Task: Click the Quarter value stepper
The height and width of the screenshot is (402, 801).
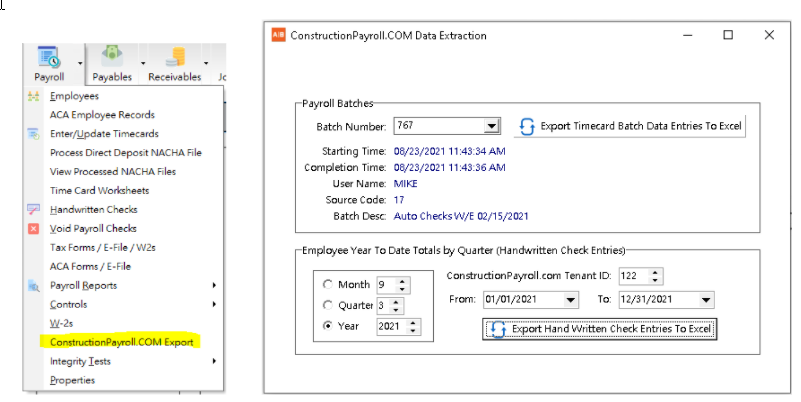Action: (x=395, y=305)
